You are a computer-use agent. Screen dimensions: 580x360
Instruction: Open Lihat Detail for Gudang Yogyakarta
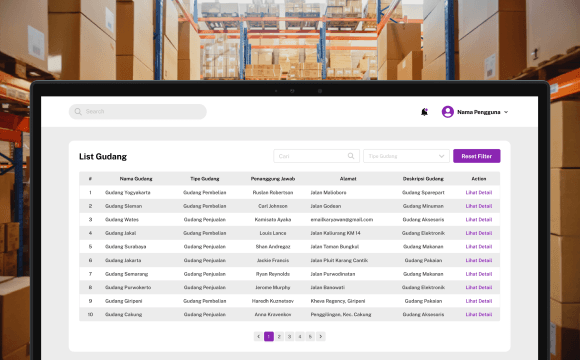pos(479,192)
